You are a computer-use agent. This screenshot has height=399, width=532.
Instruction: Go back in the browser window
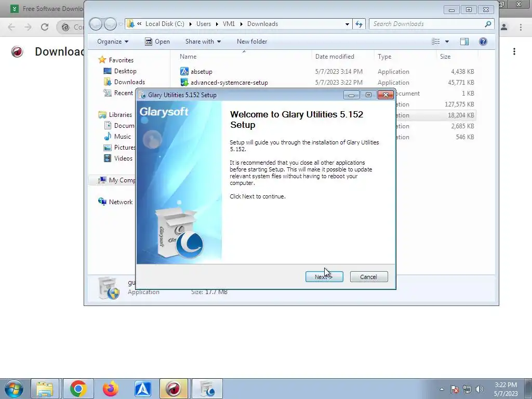[x=11, y=27]
